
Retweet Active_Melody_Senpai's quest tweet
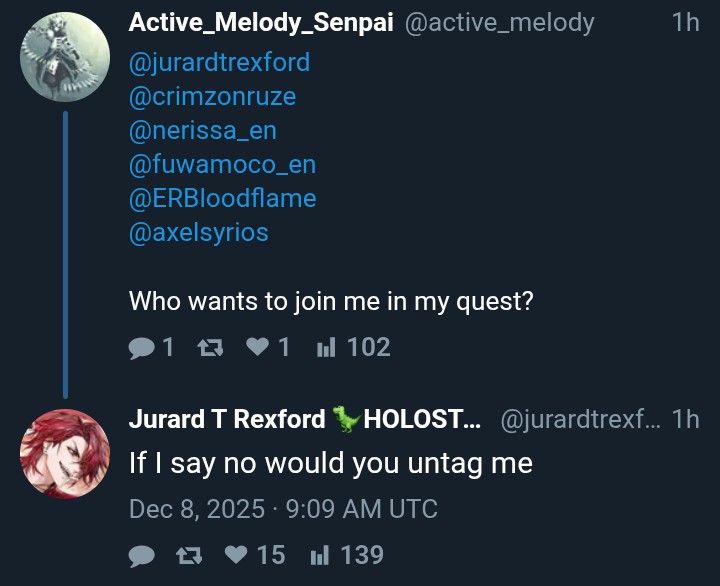click(x=209, y=347)
